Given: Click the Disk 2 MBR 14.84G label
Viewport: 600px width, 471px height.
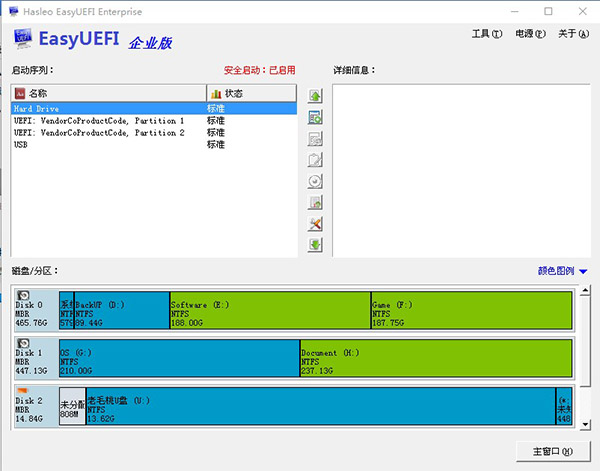Looking at the screenshot, I should (x=29, y=409).
